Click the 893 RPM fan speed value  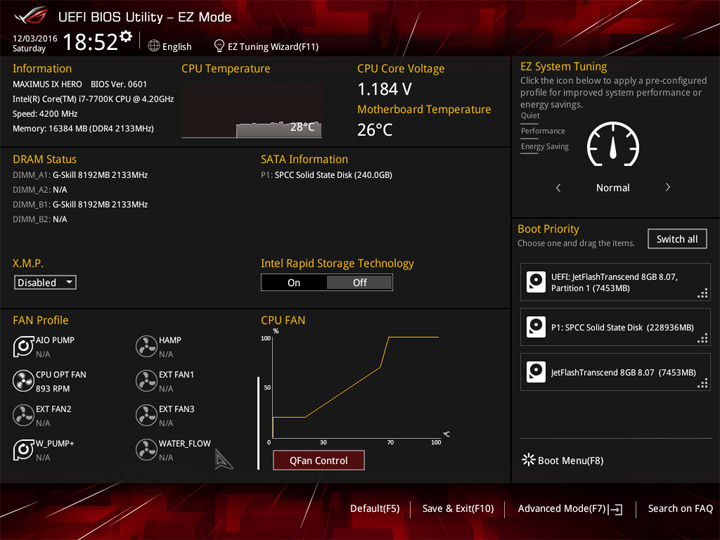[53, 388]
